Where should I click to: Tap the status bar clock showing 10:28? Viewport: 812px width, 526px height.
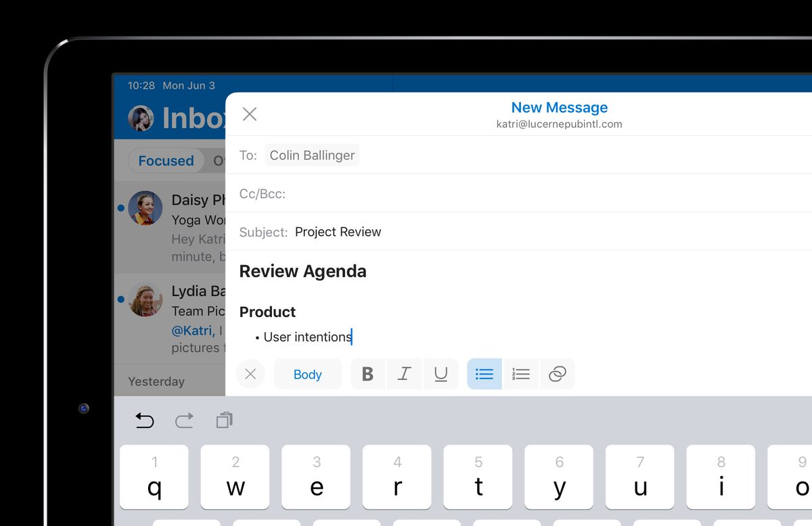tap(141, 86)
